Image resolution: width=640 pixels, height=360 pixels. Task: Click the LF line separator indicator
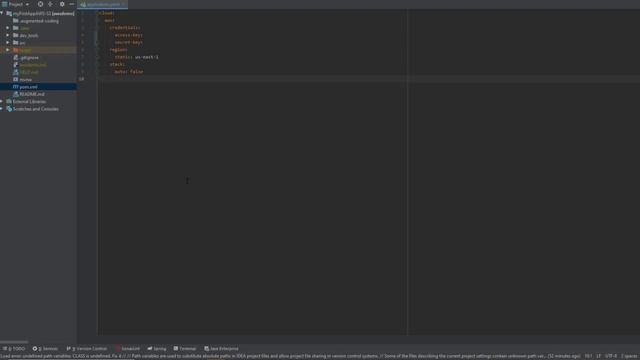point(598,356)
